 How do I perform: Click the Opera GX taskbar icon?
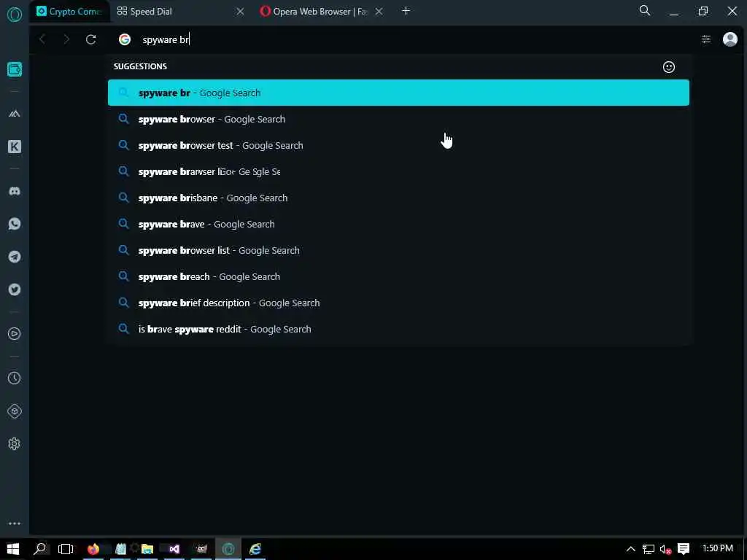point(228,549)
